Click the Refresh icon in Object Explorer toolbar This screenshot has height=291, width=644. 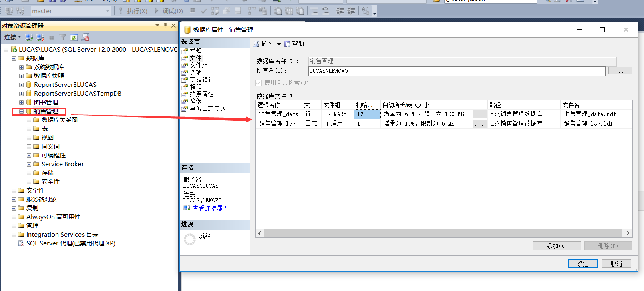[74, 37]
